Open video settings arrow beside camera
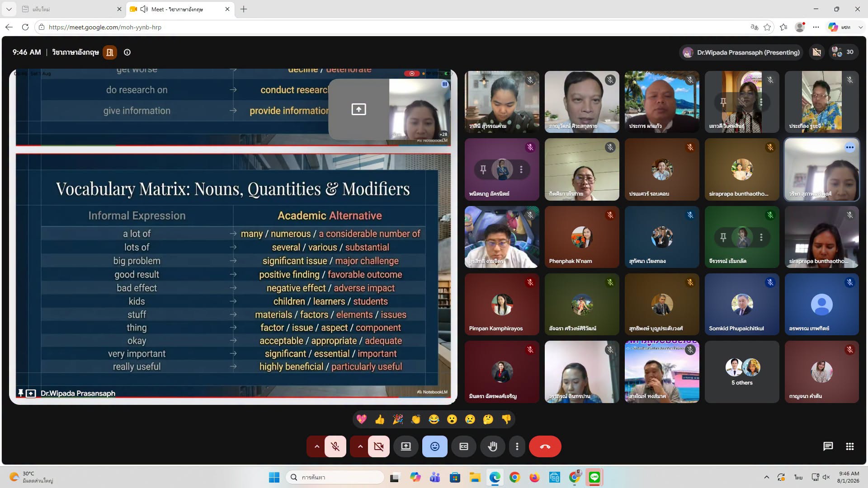 [360, 446]
